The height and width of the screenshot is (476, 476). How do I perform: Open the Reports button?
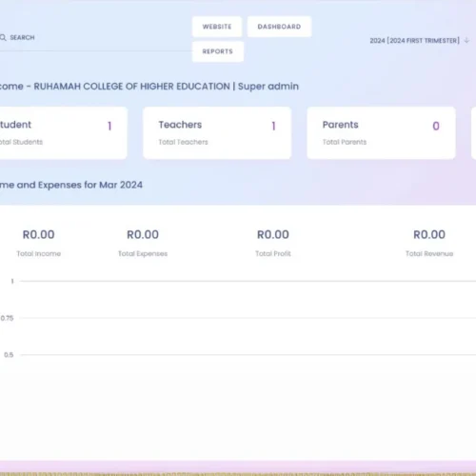click(x=218, y=51)
